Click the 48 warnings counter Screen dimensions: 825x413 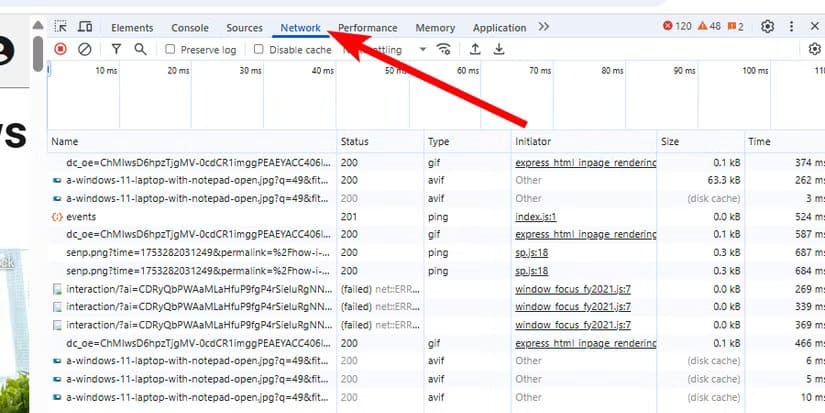709,26
